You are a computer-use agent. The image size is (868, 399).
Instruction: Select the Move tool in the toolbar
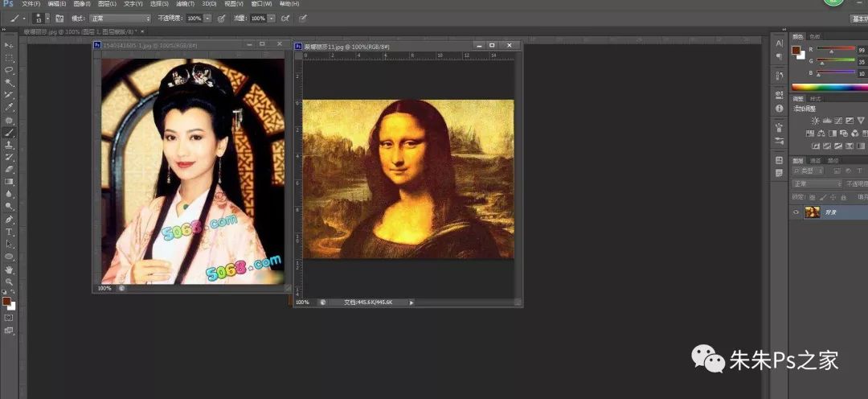tap(10, 46)
